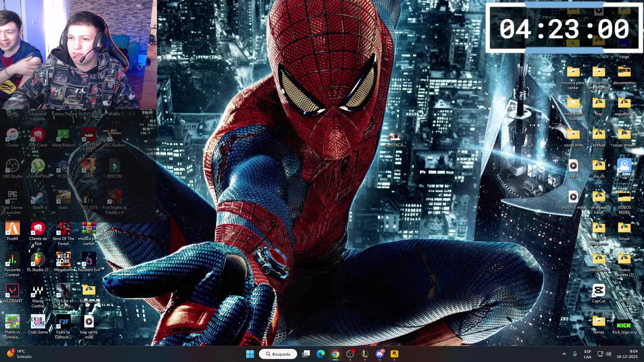The height and width of the screenshot is (362, 644).
Task: Open Task View from the taskbar
Action: click(306, 354)
